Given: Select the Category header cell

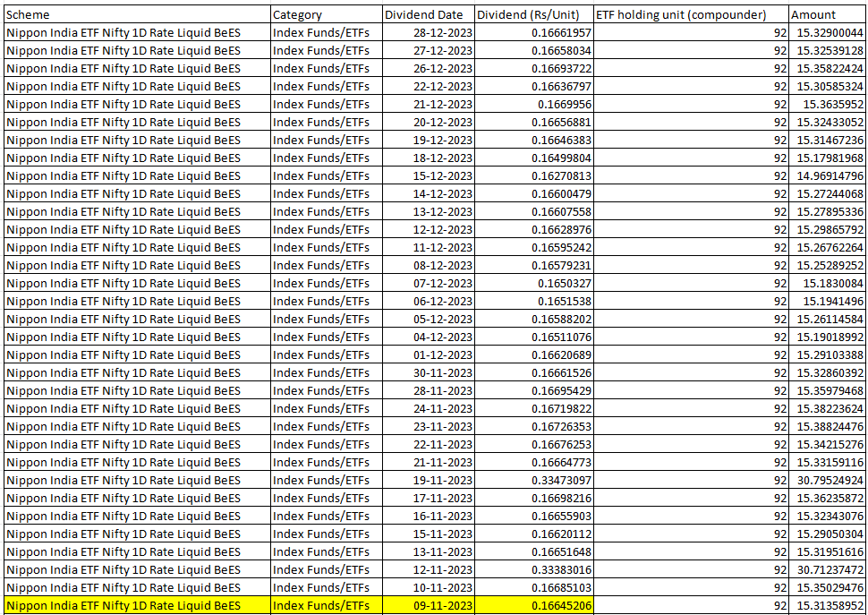Looking at the screenshot, I should (x=327, y=15).
